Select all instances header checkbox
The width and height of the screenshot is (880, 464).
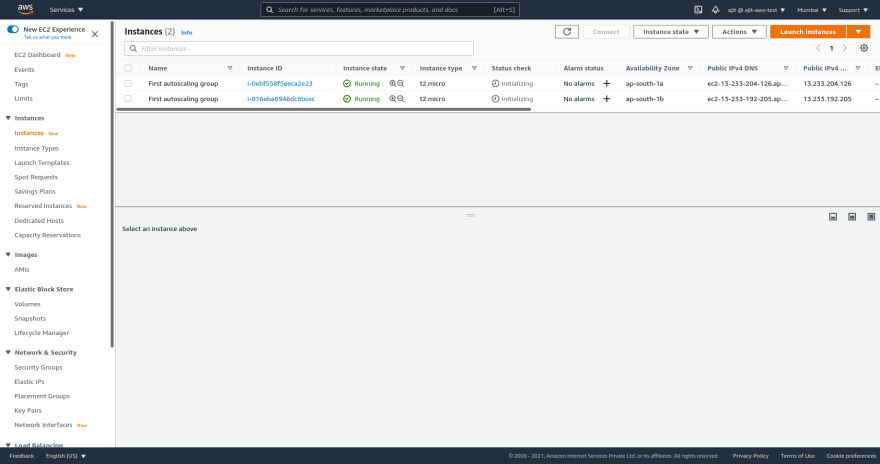tap(128, 68)
